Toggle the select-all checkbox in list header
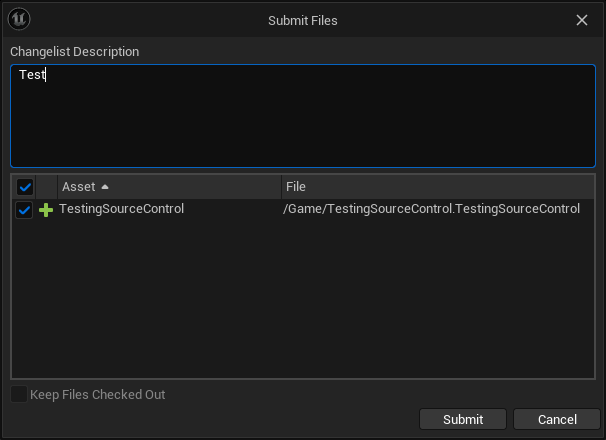606x440 pixels. (25, 187)
